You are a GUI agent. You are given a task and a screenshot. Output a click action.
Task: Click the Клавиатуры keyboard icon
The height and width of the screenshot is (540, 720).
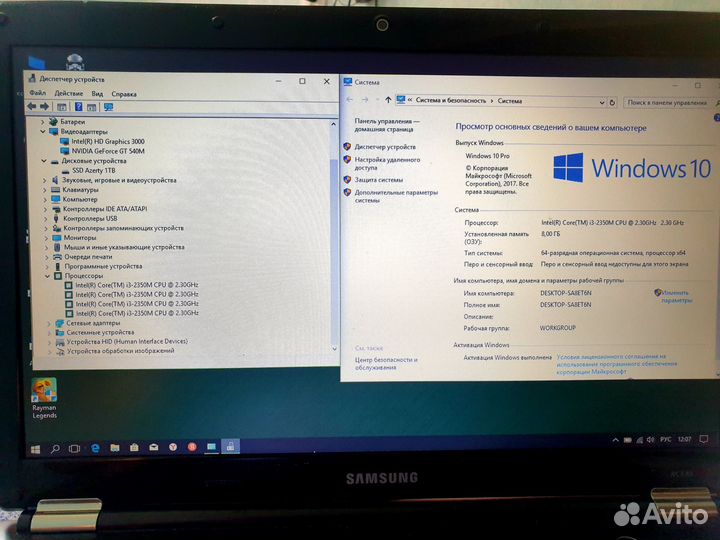coord(56,190)
